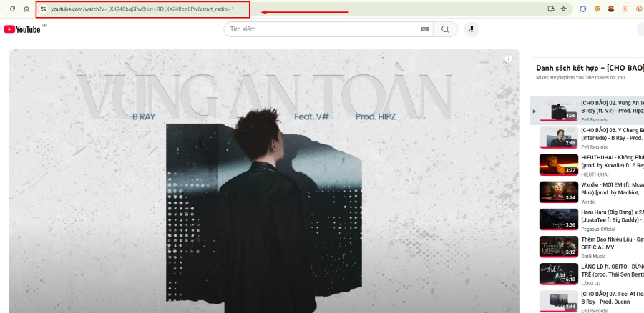Go to the browser home page icon
The image size is (644, 313).
pyautogui.click(x=26, y=9)
